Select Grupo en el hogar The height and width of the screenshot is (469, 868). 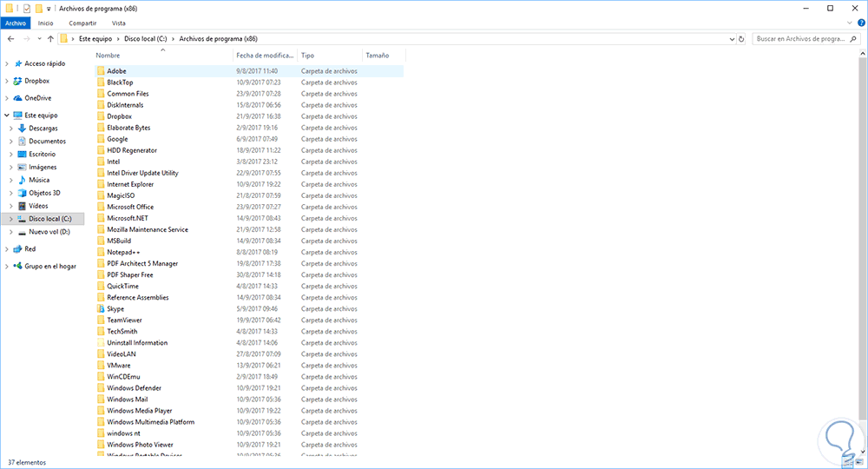click(49, 267)
